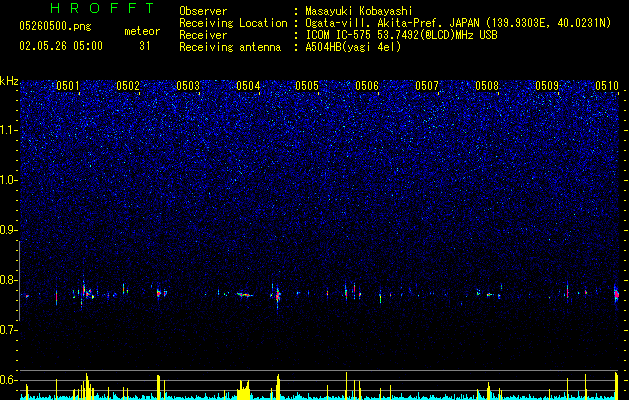The height and width of the screenshot is (400, 629).
Task: Click the Receiving antenna field label
Action: (230, 47)
